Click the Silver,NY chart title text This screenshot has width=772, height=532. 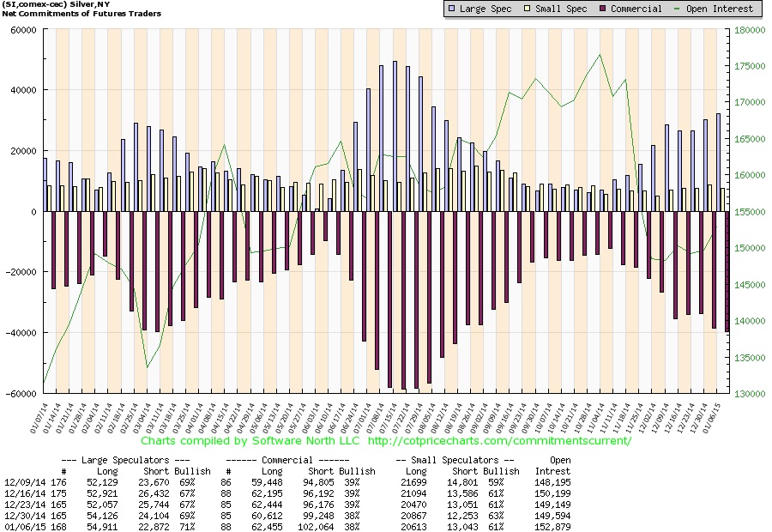[89, 4]
